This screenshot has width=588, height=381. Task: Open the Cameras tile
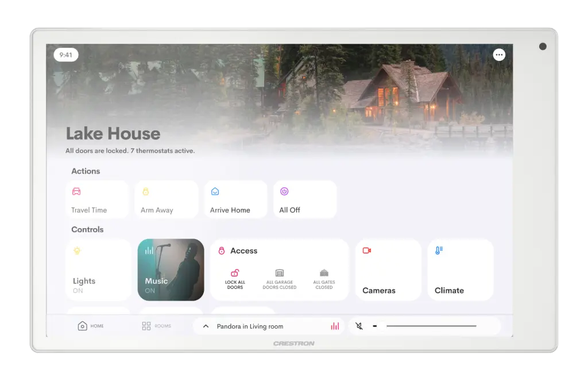[x=388, y=270]
